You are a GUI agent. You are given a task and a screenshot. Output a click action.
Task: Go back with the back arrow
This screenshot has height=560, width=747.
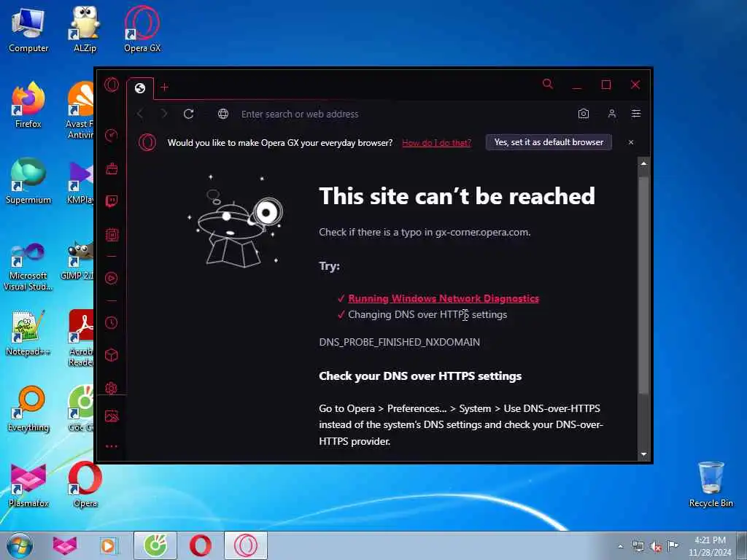(140, 114)
